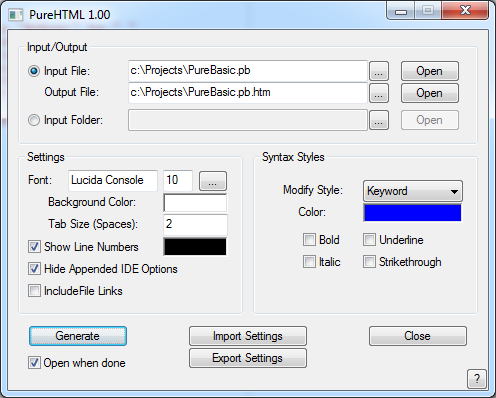Browse for output file with ellipsis button
Image resolution: width=496 pixels, height=398 pixels.
pyautogui.click(x=379, y=93)
